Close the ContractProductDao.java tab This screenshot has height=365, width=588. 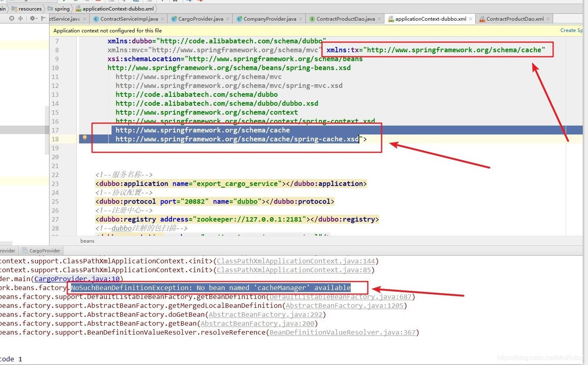click(x=380, y=19)
